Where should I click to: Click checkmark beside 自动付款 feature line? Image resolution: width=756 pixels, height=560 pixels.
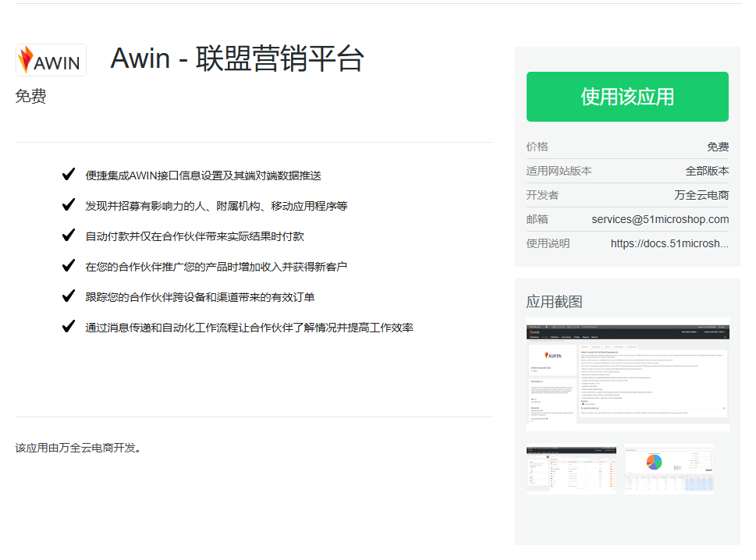69,236
